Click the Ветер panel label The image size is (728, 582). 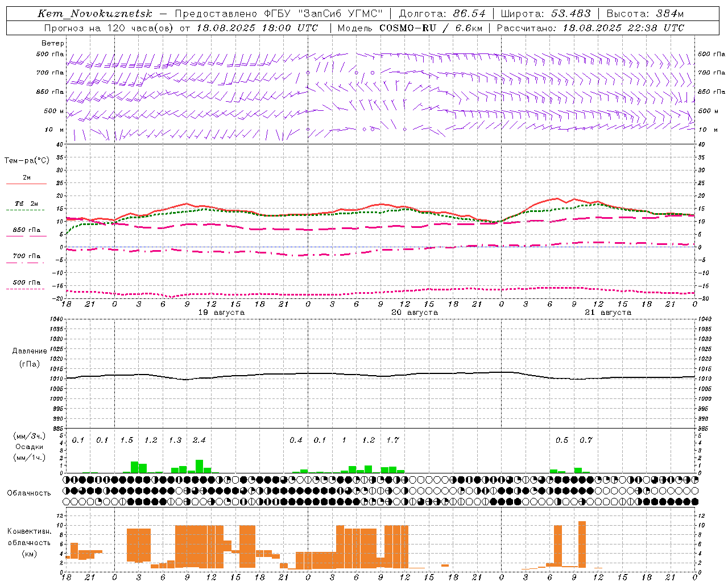coord(53,43)
